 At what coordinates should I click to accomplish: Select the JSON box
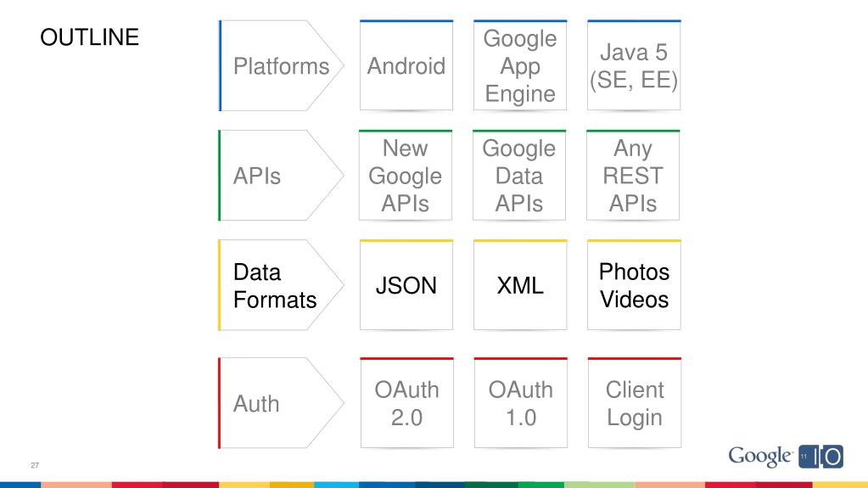tap(406, 285)
